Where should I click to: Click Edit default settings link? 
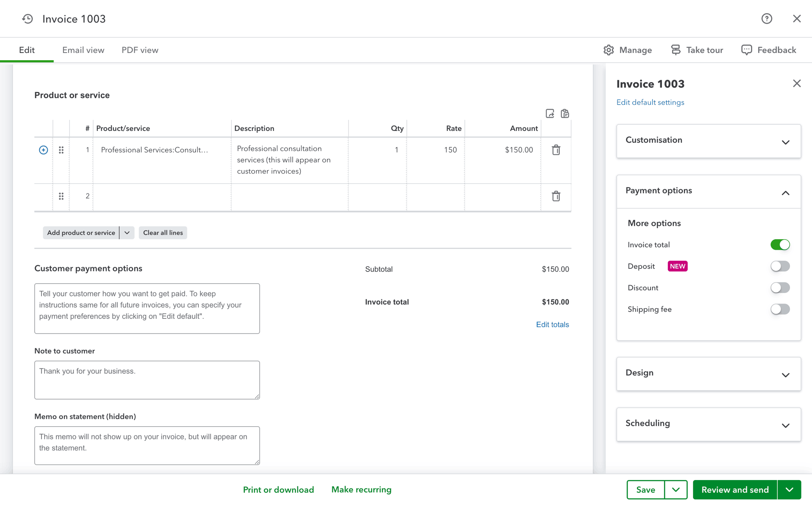[650, 102]
